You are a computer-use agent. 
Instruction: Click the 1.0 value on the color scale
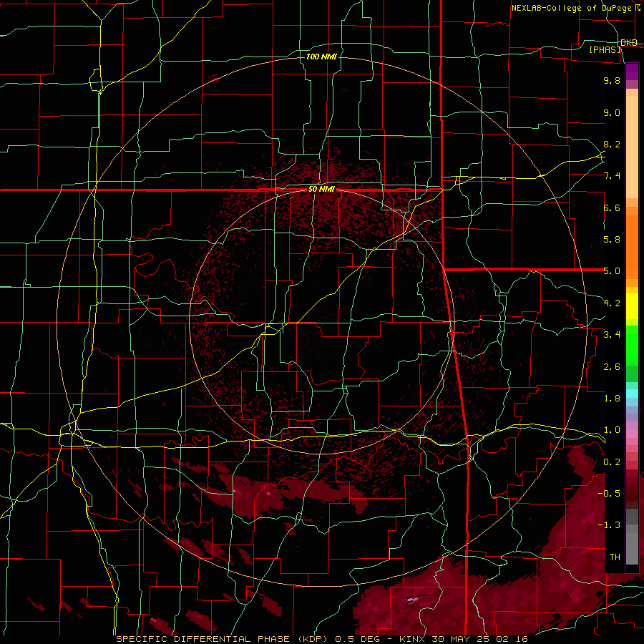612,430
